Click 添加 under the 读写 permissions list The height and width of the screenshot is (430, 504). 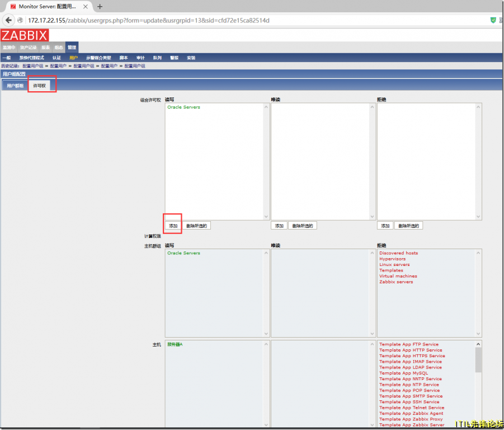pos(173,226)
